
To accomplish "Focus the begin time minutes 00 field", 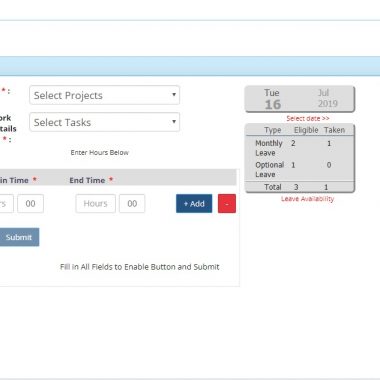I will click(30, 203).
